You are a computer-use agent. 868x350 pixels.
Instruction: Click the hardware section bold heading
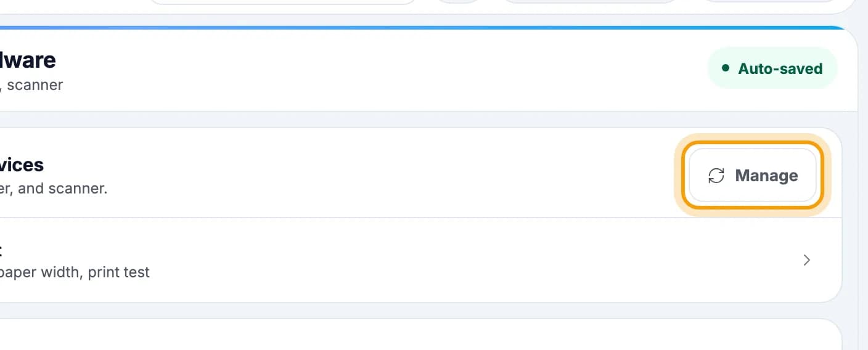click(28, 60)
